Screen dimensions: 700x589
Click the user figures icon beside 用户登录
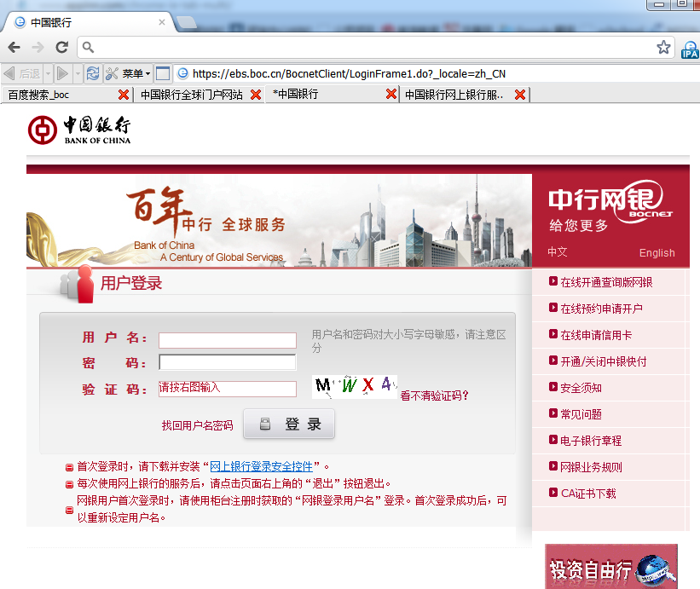77,284
